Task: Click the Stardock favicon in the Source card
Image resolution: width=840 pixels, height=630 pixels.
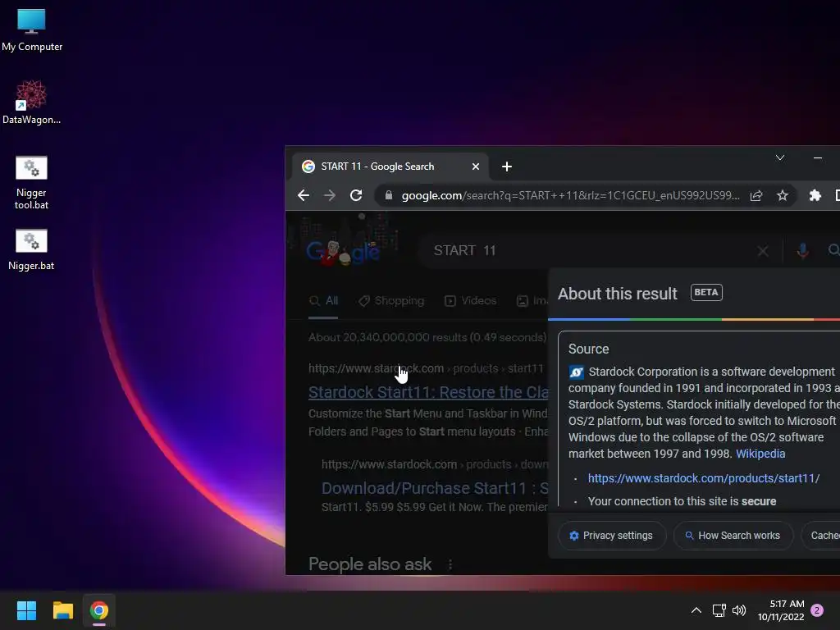Action: [577, 372]
